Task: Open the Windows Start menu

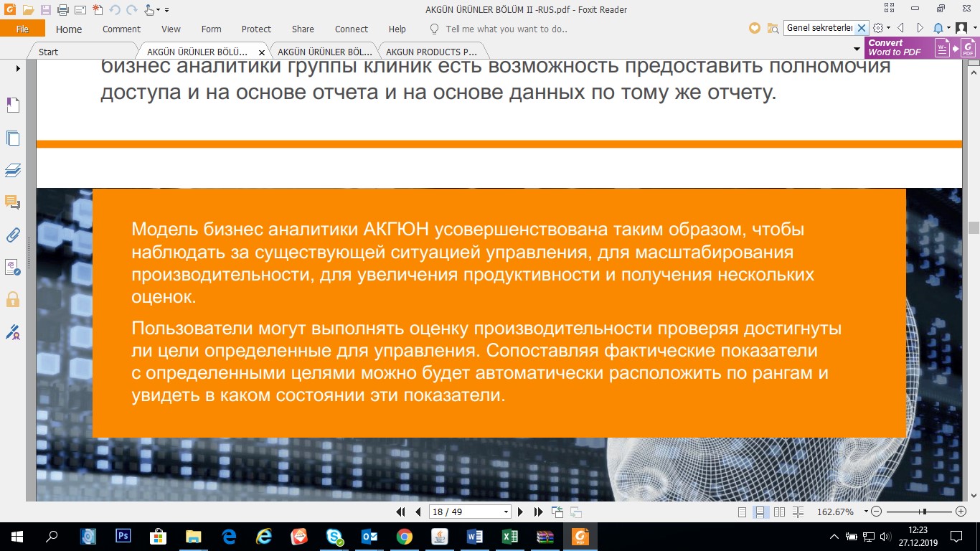Action: pyautogui.click(x=17, y=537)
